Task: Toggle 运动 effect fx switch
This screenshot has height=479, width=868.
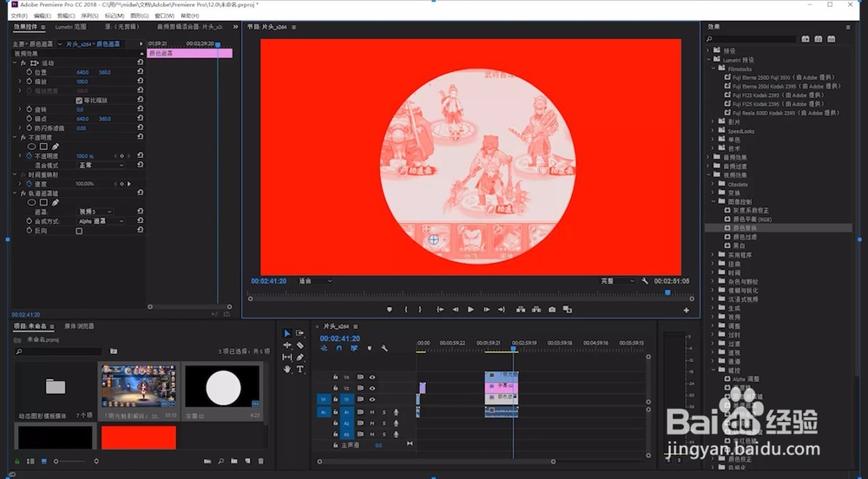Action: pos(23,63)
